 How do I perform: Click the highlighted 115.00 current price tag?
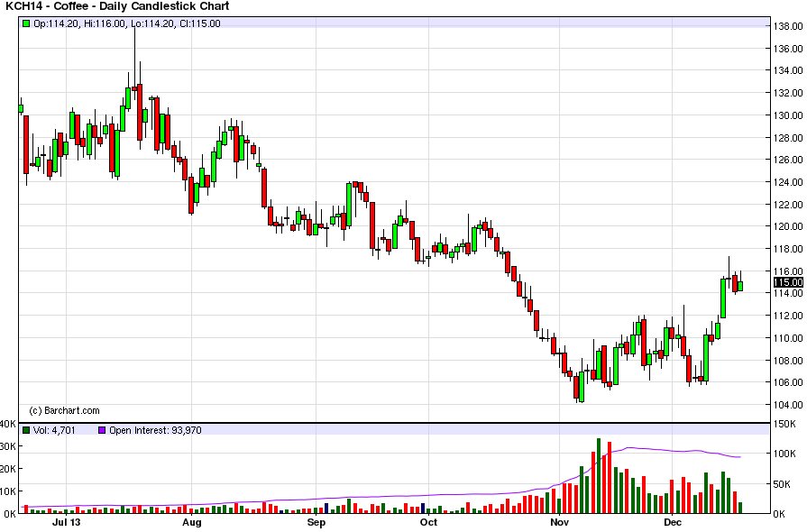tap(788, 282)
